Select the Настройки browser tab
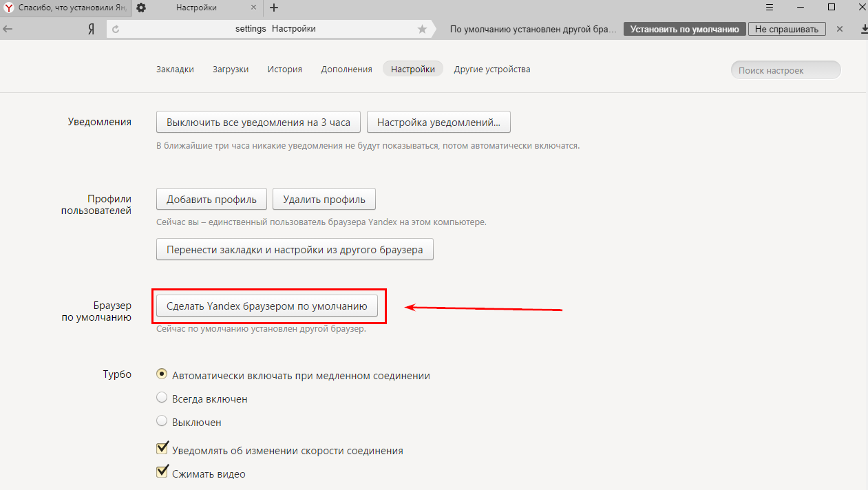 point(196,8)
